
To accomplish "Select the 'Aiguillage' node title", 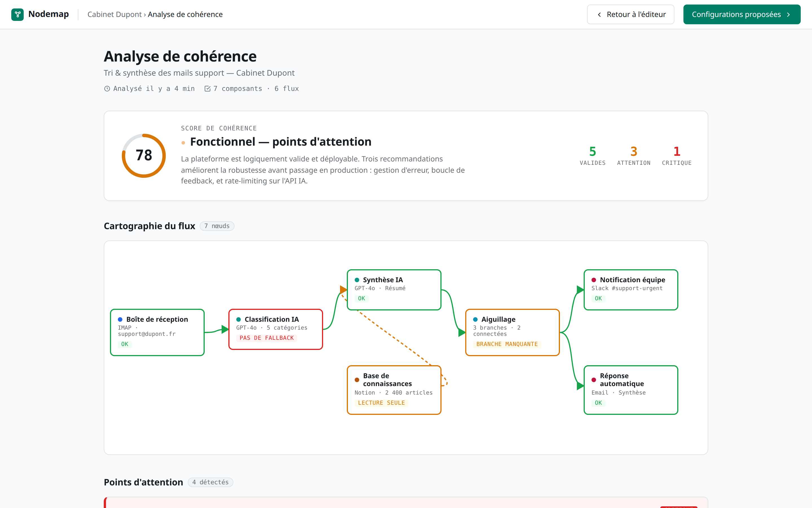I will tap(498, 319).
